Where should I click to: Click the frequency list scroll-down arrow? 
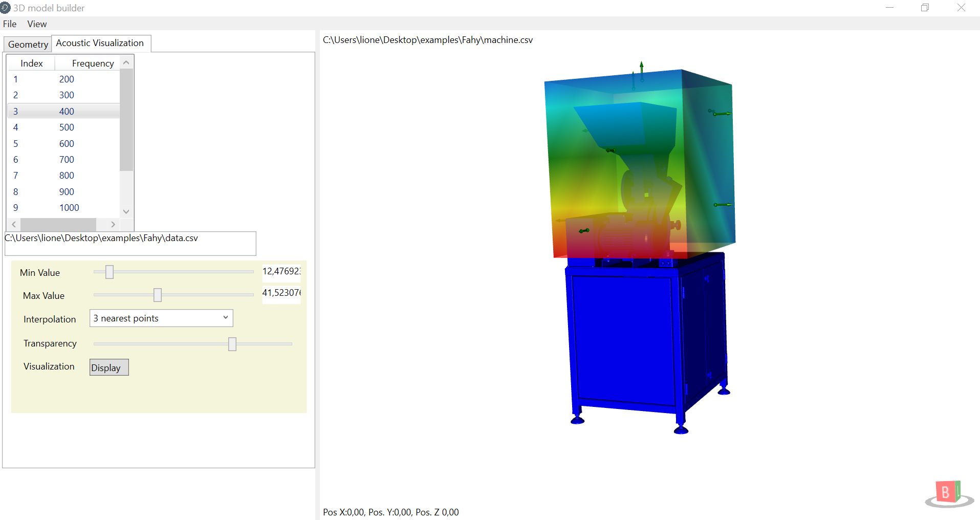pos(126,211)
